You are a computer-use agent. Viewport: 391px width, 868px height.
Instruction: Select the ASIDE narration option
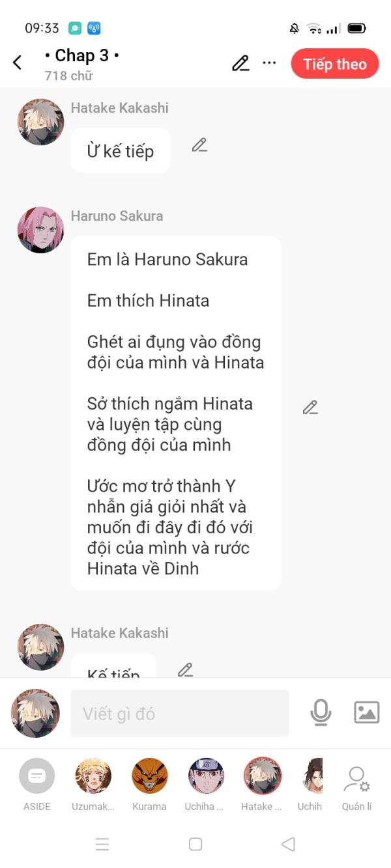pyautogui.click(x=37, y=785)
